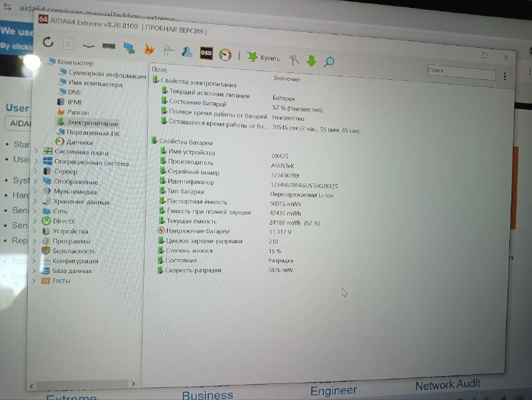Open the flame stability test icon
The image size is (532, 400).
click(x=149, y=49)
